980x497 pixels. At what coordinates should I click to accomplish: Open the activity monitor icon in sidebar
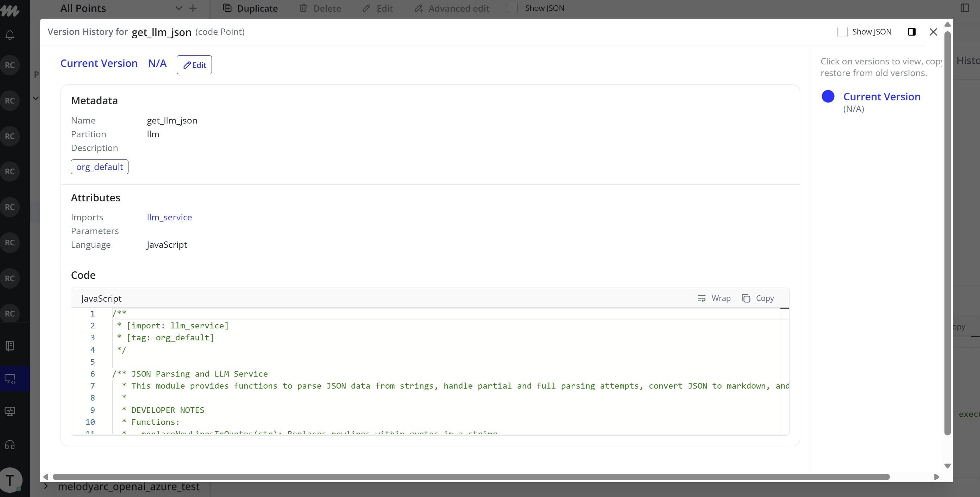coord(10,411)
